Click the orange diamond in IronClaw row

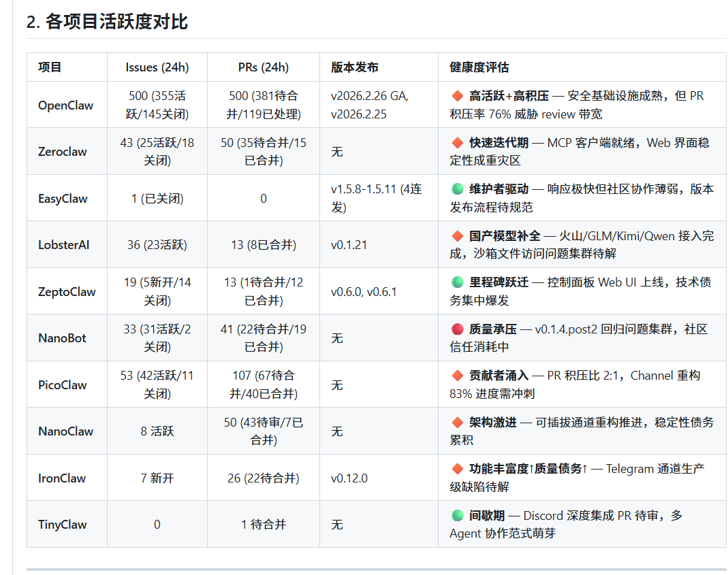pos(457,469)
